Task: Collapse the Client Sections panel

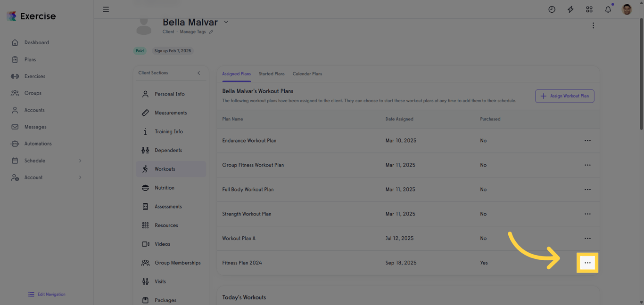Action: [198, 73]
